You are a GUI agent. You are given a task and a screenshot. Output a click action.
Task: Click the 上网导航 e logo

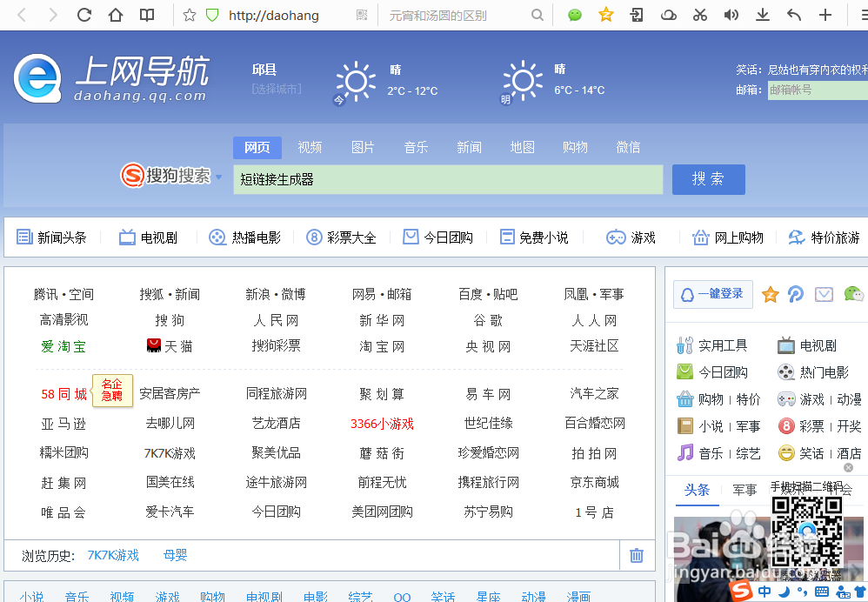click(x=37, y=78)
